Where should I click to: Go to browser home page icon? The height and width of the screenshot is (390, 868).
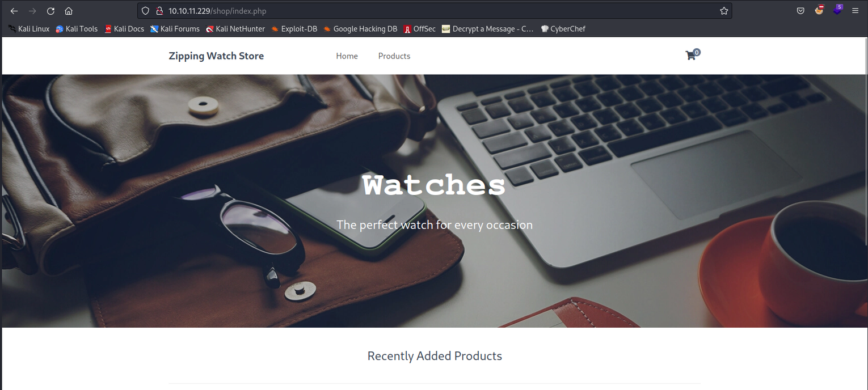tap(69, 11)
